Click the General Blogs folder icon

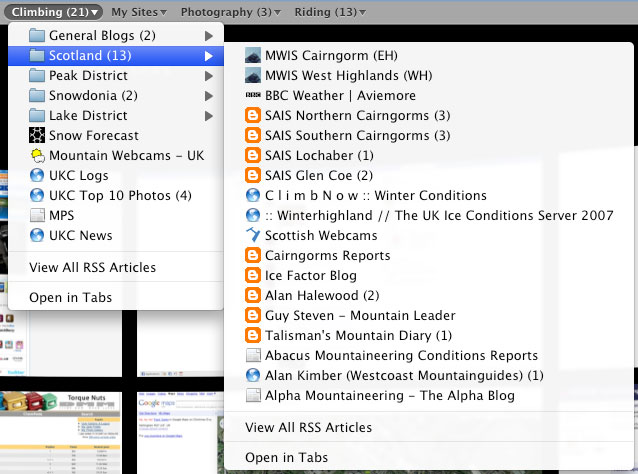point(37,35)
